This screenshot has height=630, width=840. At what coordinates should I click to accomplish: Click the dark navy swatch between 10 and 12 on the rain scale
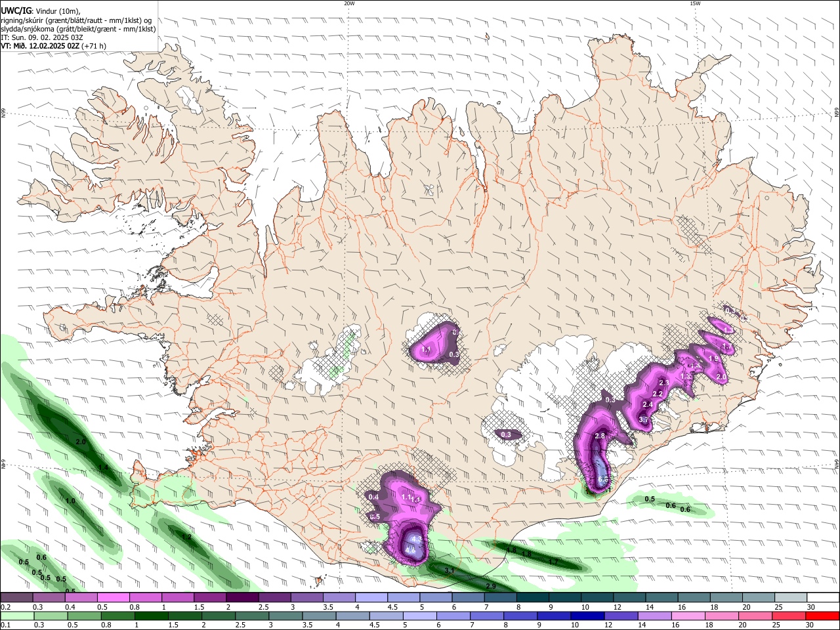click(x=587, y=616)
